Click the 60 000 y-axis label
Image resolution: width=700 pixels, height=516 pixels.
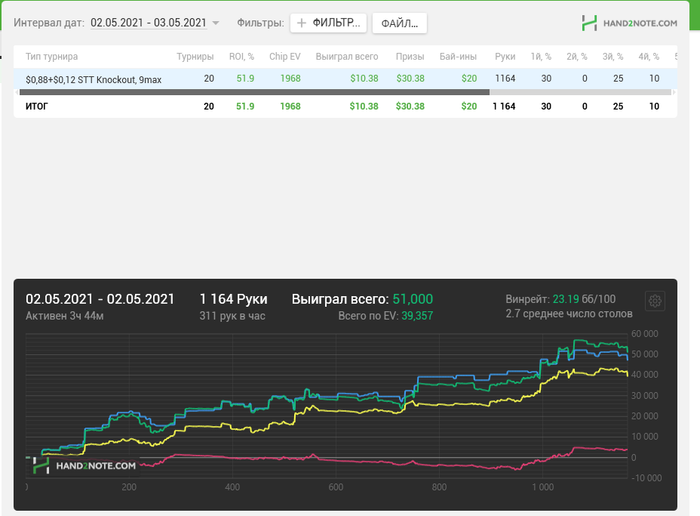644,334
